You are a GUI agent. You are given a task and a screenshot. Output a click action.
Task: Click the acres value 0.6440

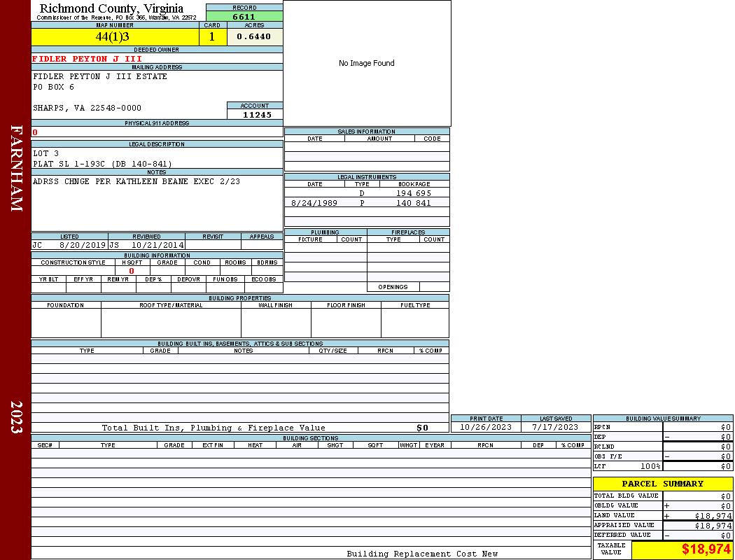click(x=254, y=36)
